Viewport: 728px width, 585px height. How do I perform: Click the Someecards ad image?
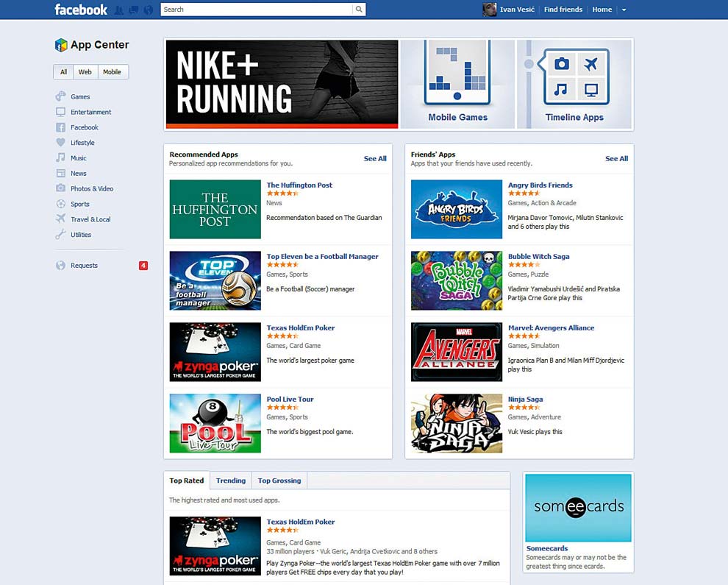point(578,508)
